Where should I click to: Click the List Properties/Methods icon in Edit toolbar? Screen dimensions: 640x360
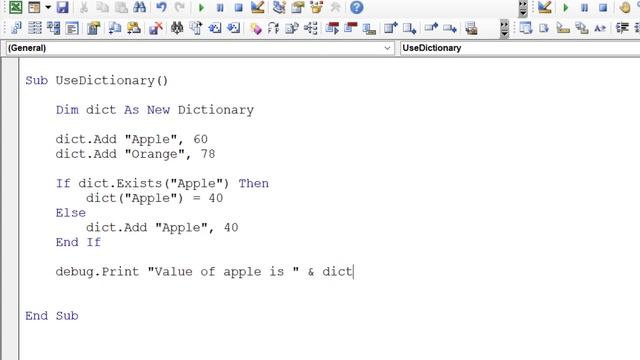coord(525,28)
